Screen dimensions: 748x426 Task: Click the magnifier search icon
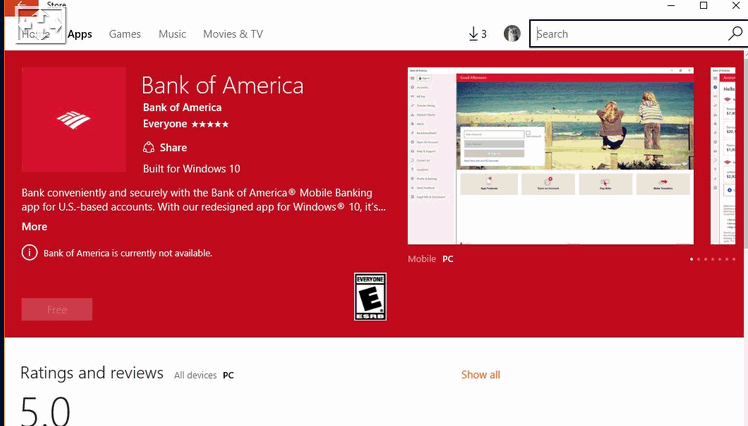[x=735, y=33]
